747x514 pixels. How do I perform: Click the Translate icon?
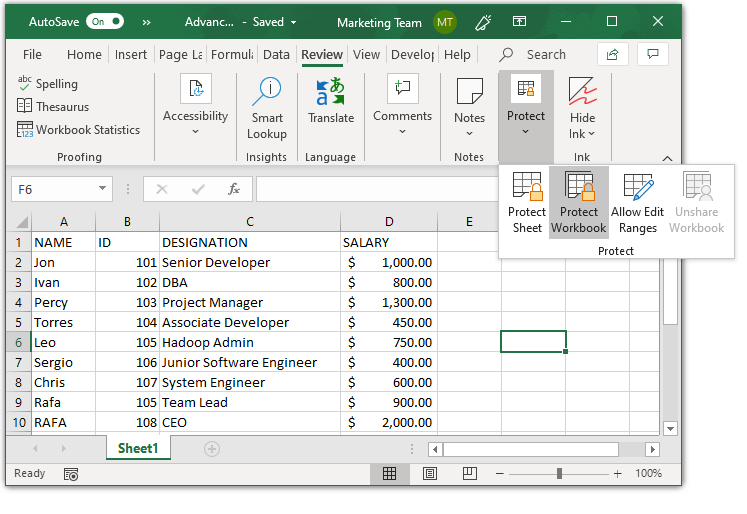pyautogui.click(x=330, y=100)
